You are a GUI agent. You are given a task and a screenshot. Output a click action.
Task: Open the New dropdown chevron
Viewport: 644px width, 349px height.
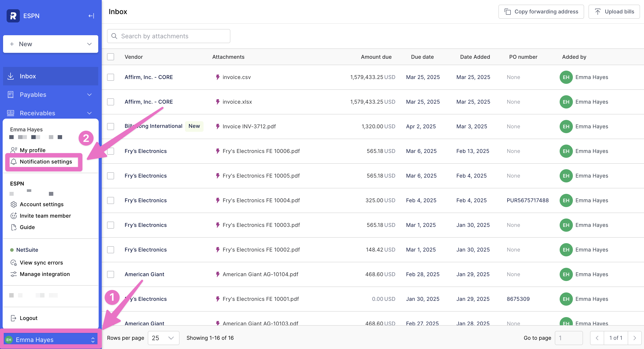[x=89, y=44]
